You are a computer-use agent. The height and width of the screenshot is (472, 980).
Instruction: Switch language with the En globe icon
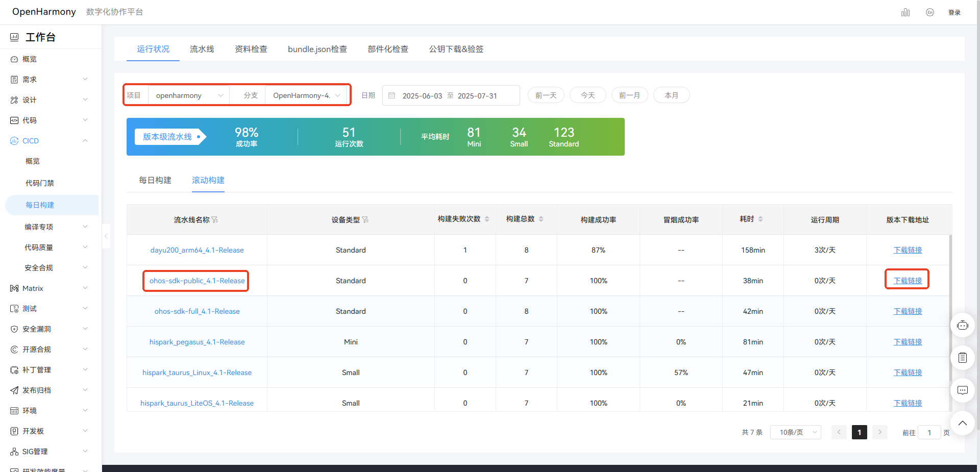(930, 12)
